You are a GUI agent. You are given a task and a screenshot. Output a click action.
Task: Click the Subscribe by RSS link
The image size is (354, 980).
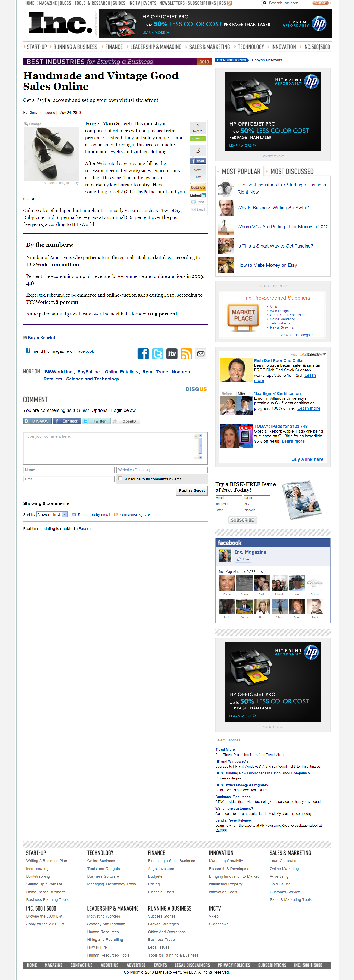click(135, 515)
